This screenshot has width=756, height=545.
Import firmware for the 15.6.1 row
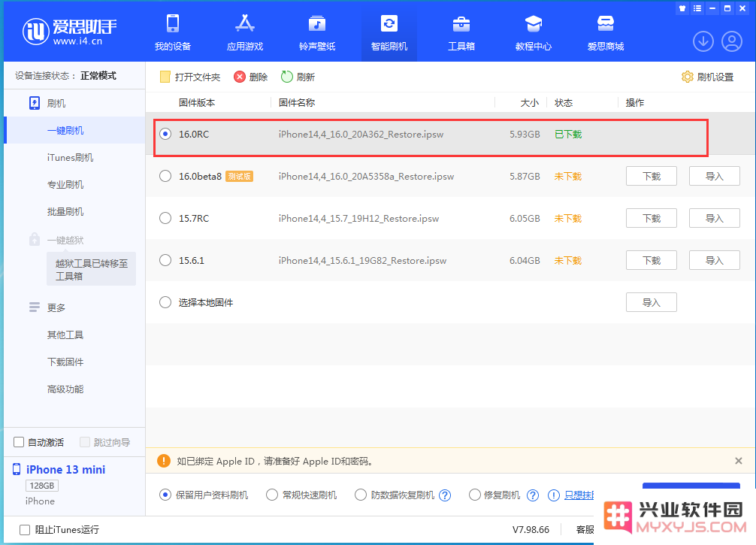click(715, 260)
